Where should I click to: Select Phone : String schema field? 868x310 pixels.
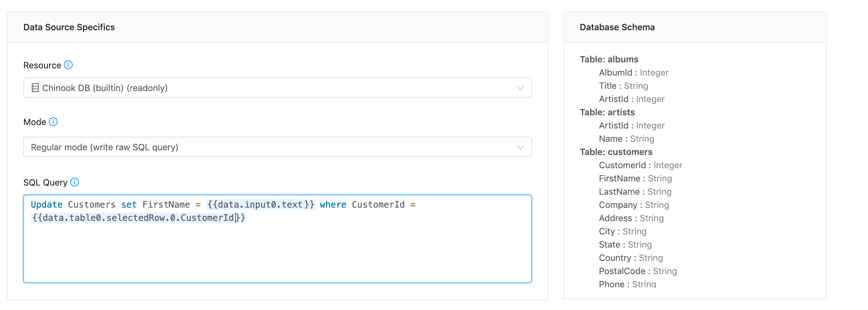[x=628, y=284]
